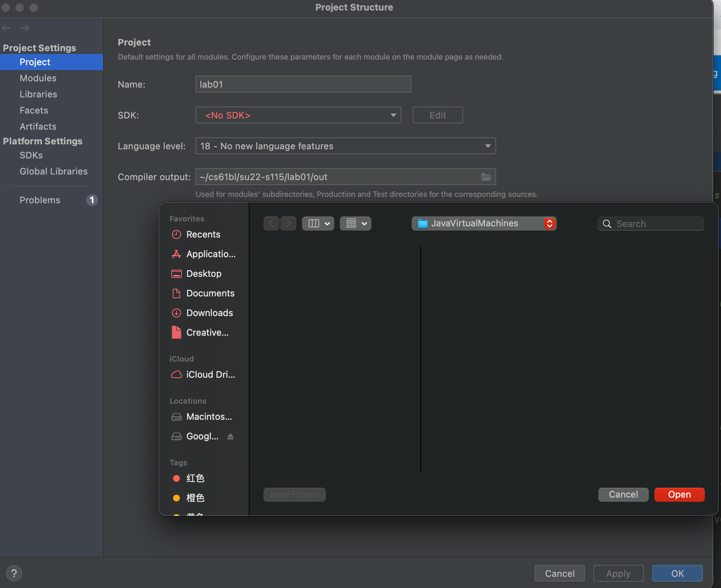Screen dimensions: 721x588
Task: Select the red tag 红色
Action: coord(195,478)
